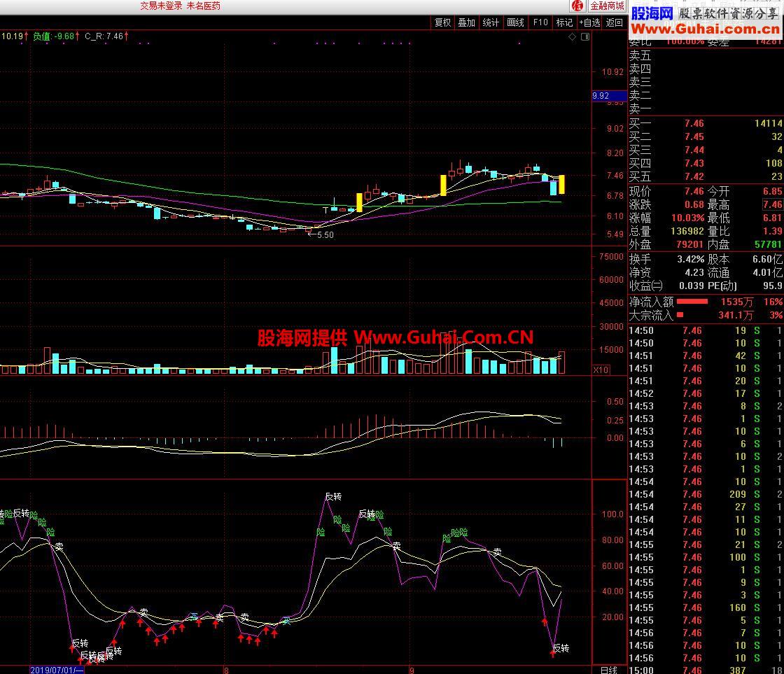Viewport: 784px width, 674px height.
Task: Click the 卖五 ask row
Action: (x=706, y=55)
